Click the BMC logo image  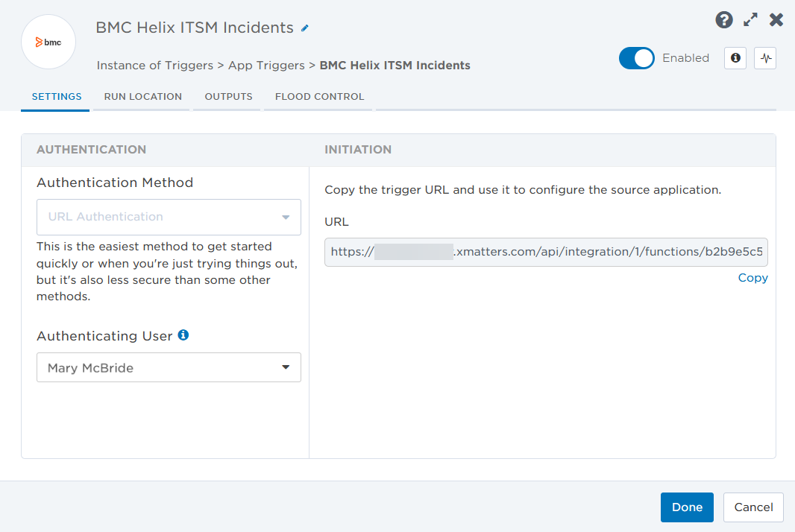(48, 42)
